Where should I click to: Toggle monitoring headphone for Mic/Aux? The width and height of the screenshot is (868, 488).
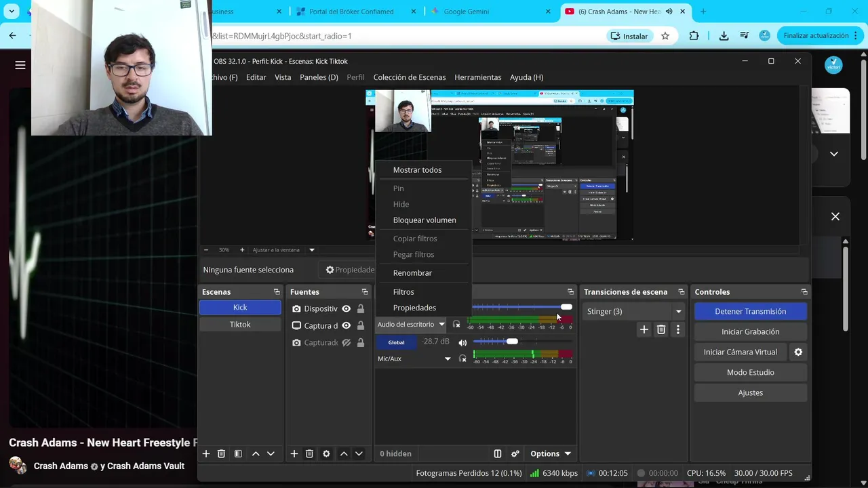(462, 359)
